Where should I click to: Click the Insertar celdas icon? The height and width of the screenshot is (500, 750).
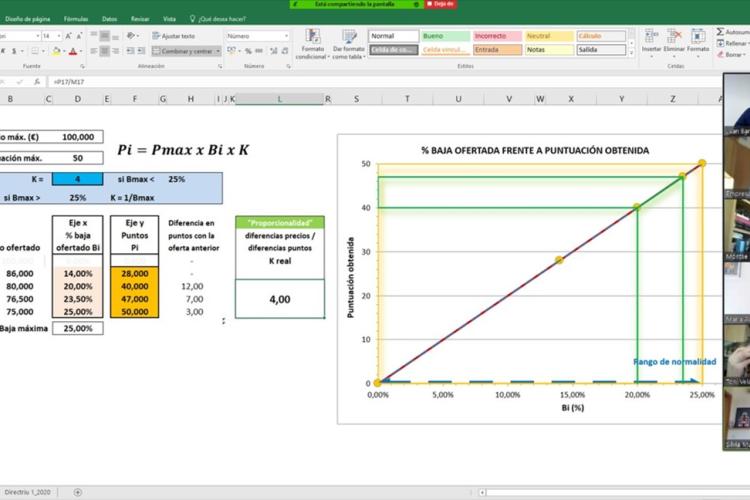[651, 41]
